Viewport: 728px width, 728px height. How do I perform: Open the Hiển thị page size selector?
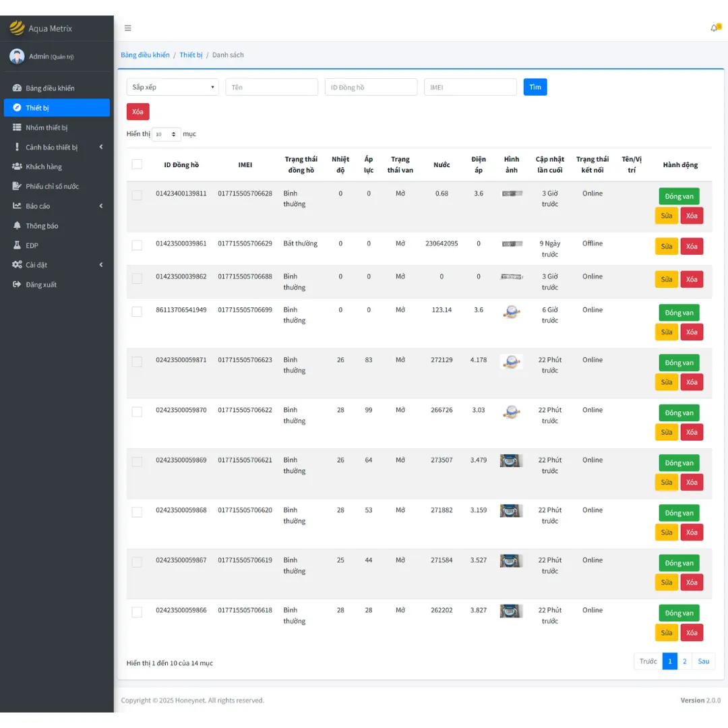(166, 134)
